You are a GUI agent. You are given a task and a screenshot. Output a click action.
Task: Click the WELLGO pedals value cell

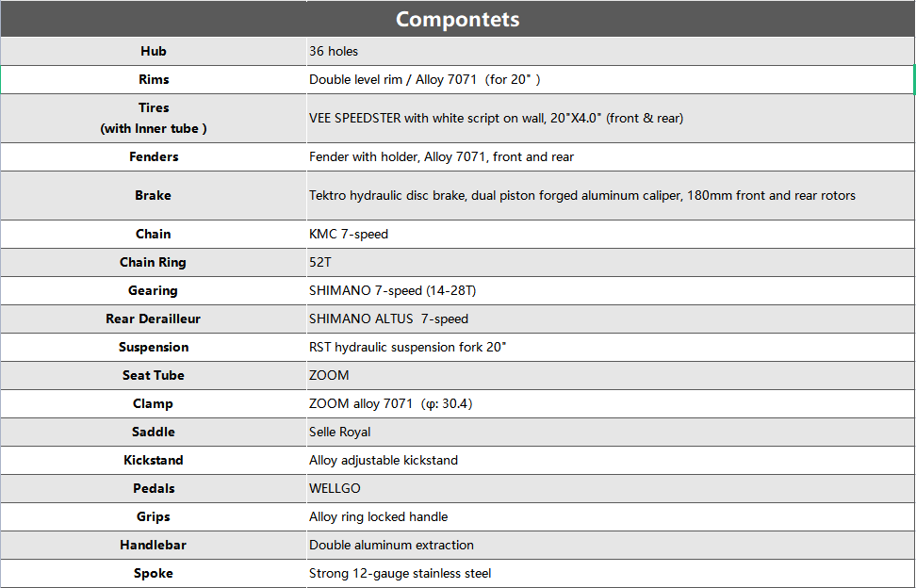tap(335, 488)
